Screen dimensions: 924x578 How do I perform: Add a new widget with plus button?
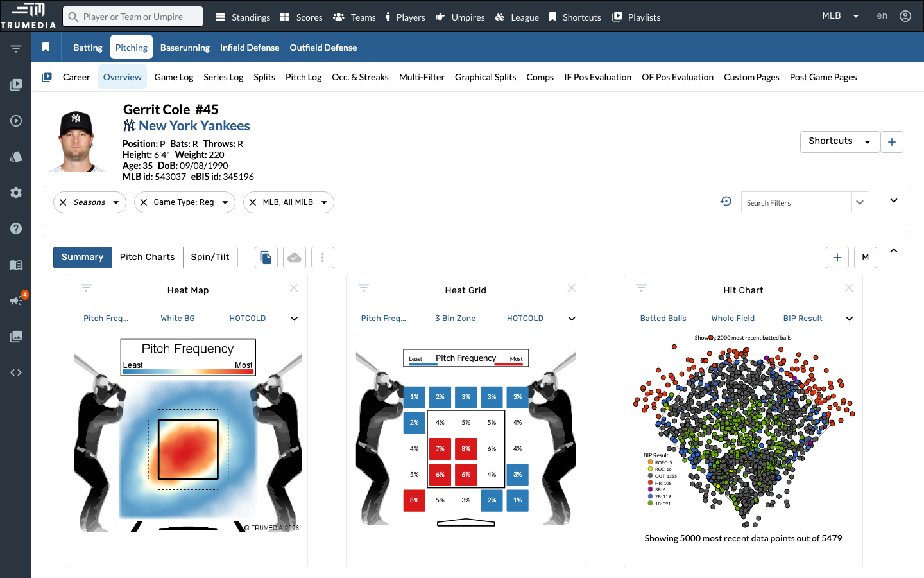pos(837,258)
